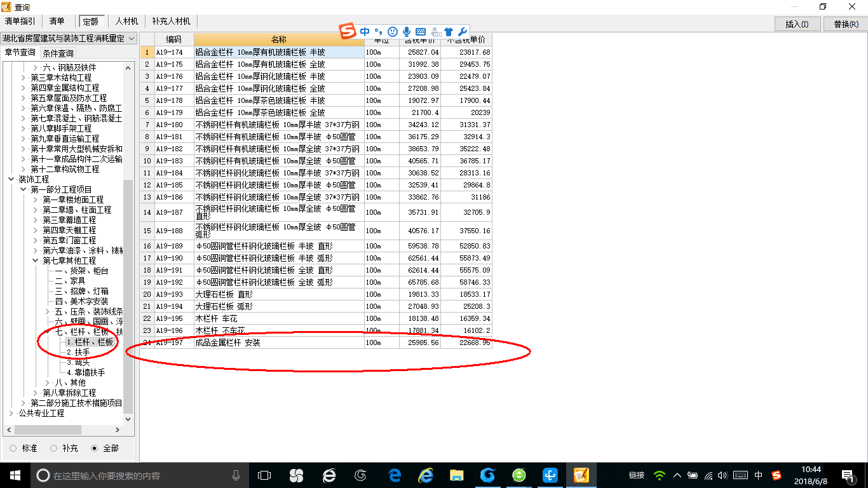Image resolution: width=868 pixels, height=488 pixels.
Task: Open Internet Explorer on the taskbar
Action: [426, 475]
